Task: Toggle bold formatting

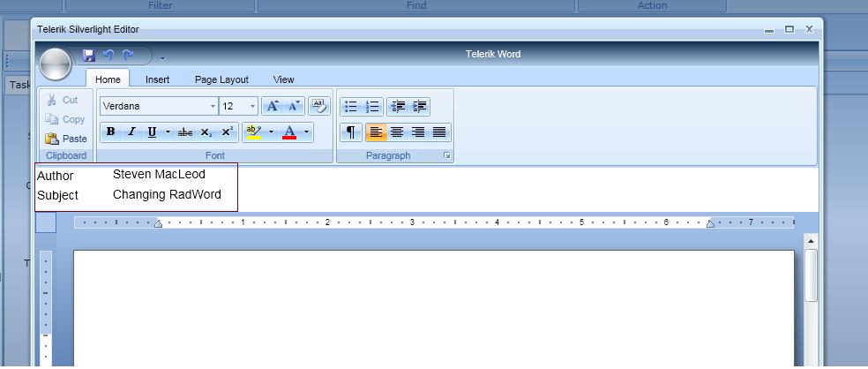Action: point(111,132)
